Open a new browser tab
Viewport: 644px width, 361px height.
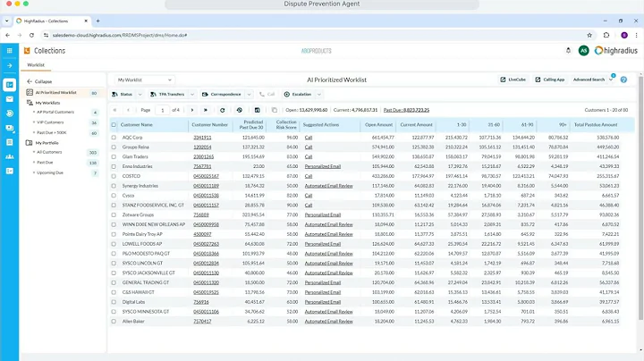pyautogui.click(x=97, y=21)
